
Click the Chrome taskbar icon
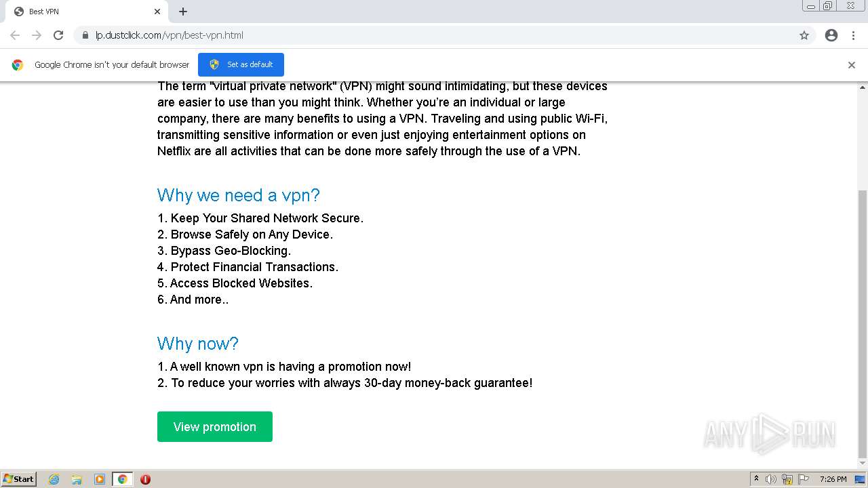pos(123,479)
